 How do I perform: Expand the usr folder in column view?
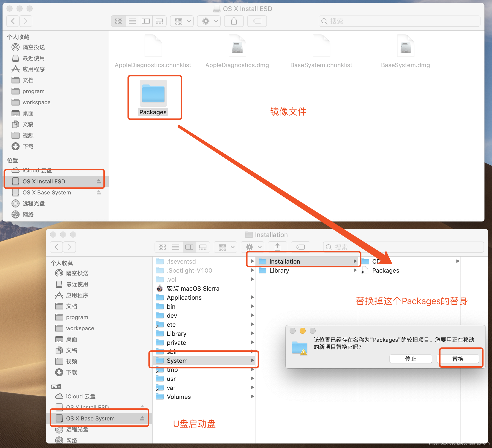pos(252,379)
